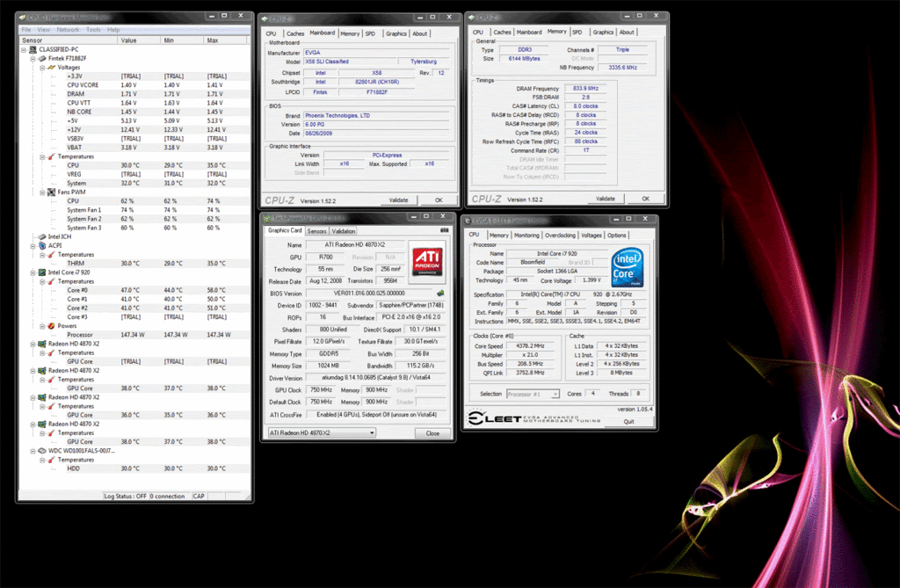Open the Tools menu in HWMonitor

tap(93, 30)
